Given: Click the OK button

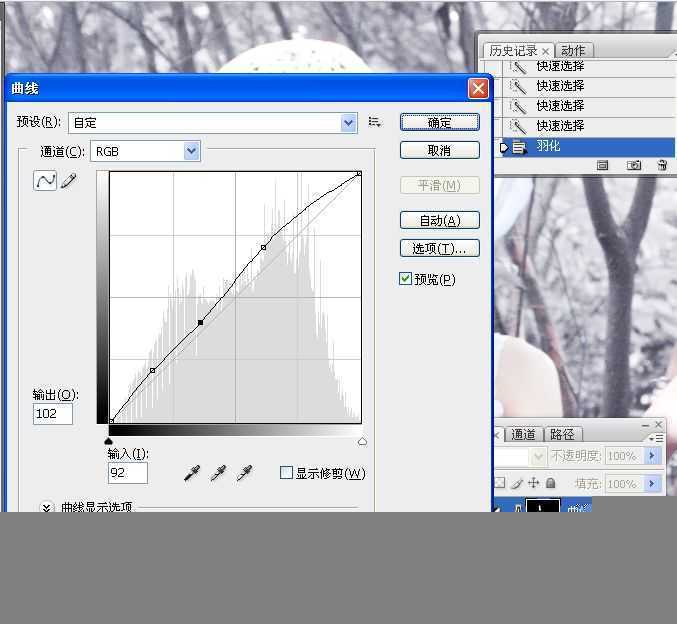Looking at the screenshot, I should coord(440,122).
